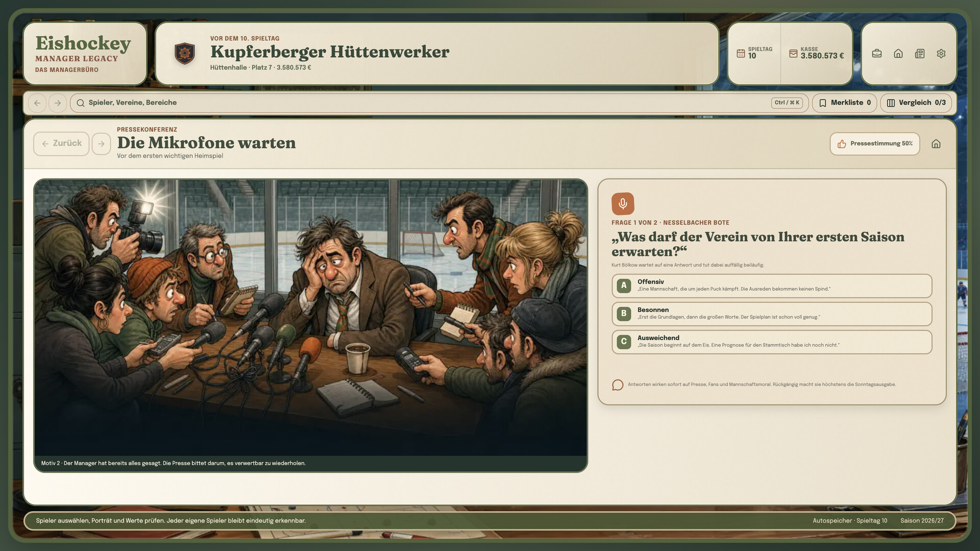Open the Merkliste 0 button
The height and width of the screenshot is (551, 980).
[x=844, y=103]
